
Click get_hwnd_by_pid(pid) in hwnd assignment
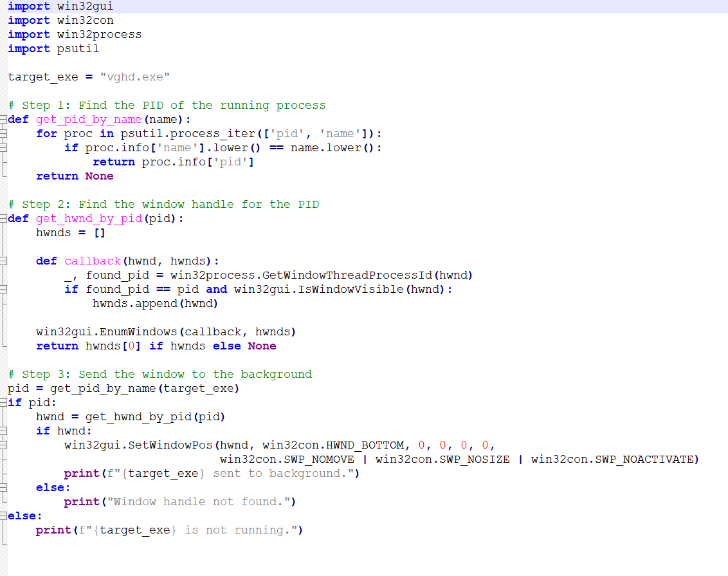155,417
